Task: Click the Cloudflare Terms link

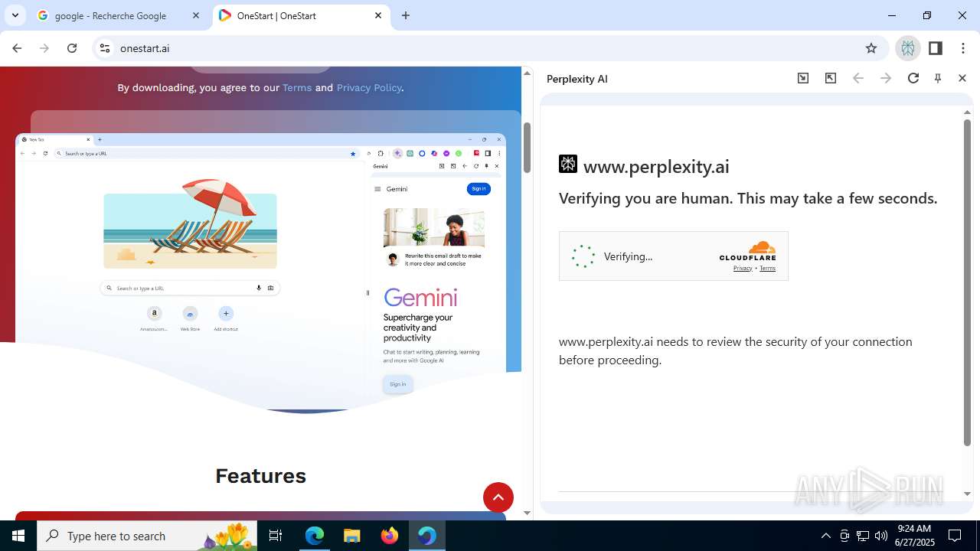Action: coord(767,268)
